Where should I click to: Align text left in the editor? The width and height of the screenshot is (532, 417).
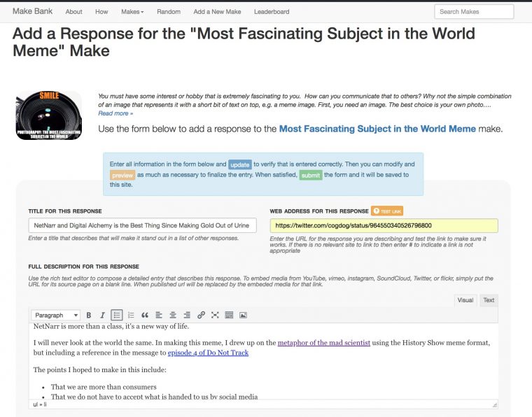click(x=159, y=316)
